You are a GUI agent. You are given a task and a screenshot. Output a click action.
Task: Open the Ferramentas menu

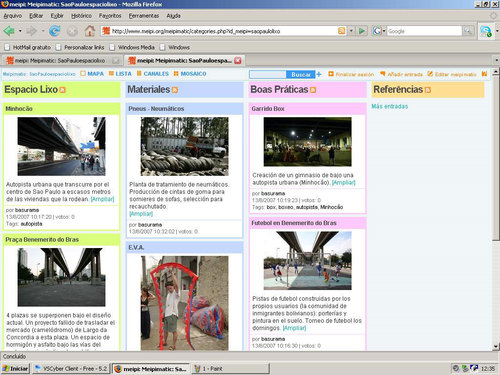pos(144,16)
